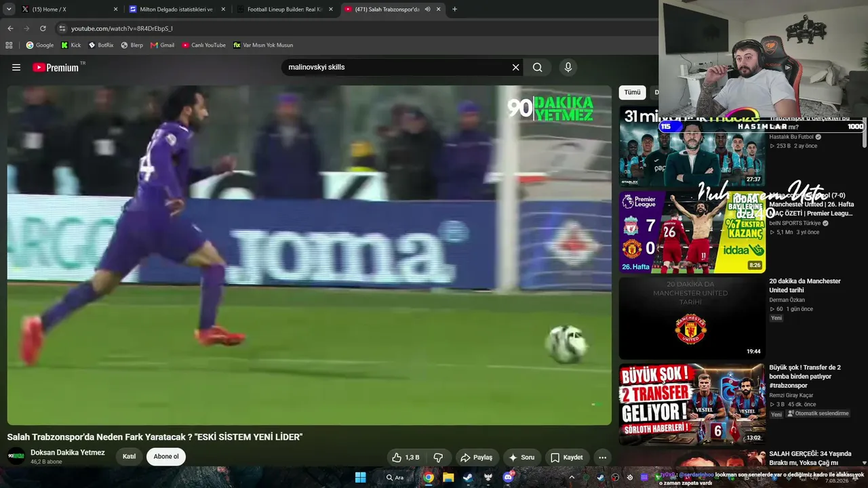Open Doksan Dakika Yetmez channel avatar
The image size is (868, 488).
point(16,456)
